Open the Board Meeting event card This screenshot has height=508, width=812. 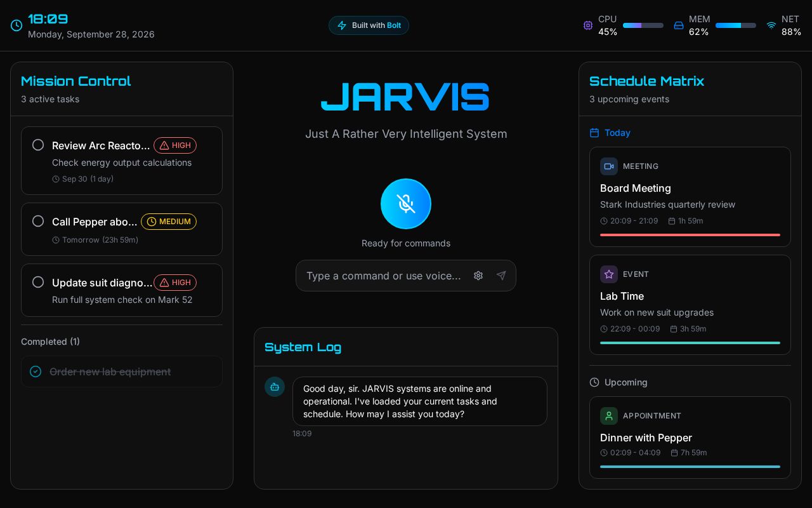pos(690,197)
